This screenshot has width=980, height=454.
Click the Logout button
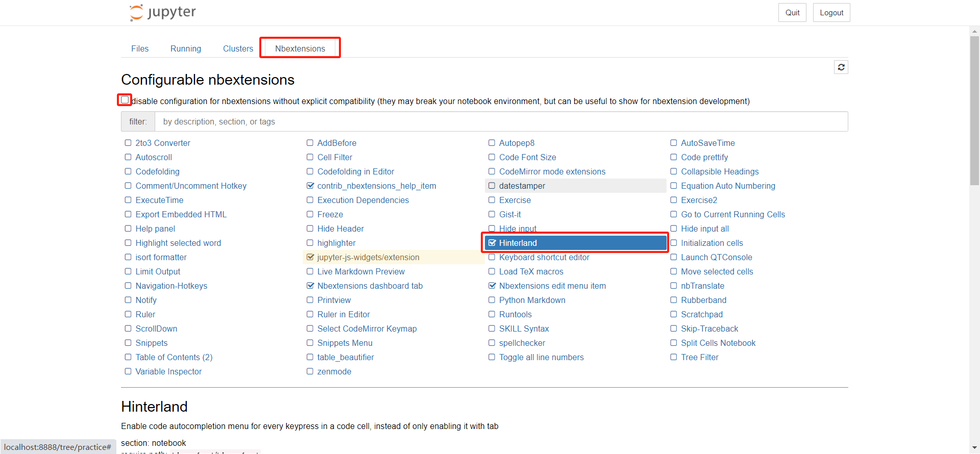831,13
